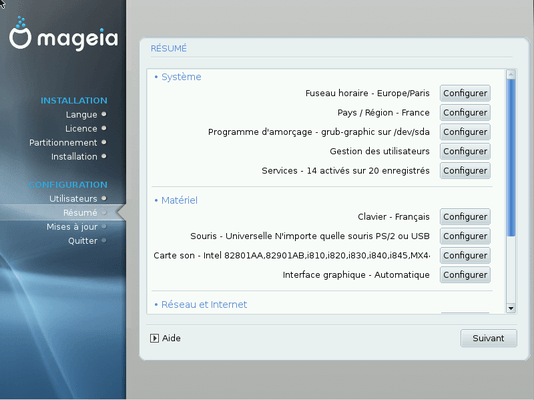Configure the Souris Universelle setting
The width and height of the screenshot is (534, 400).
[x=465, y=236]
